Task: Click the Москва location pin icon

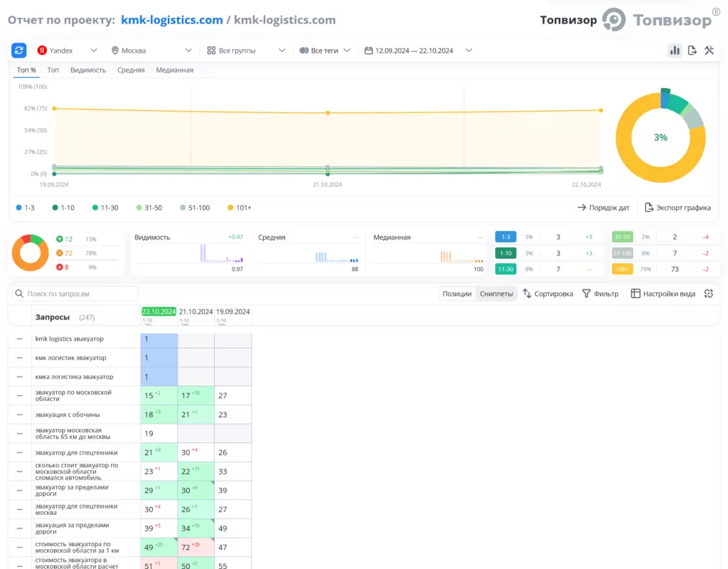Action: pos(115,50)
